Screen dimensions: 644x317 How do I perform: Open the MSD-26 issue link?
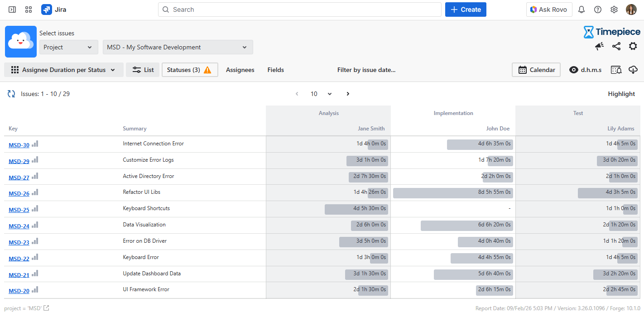click(19, 193)
